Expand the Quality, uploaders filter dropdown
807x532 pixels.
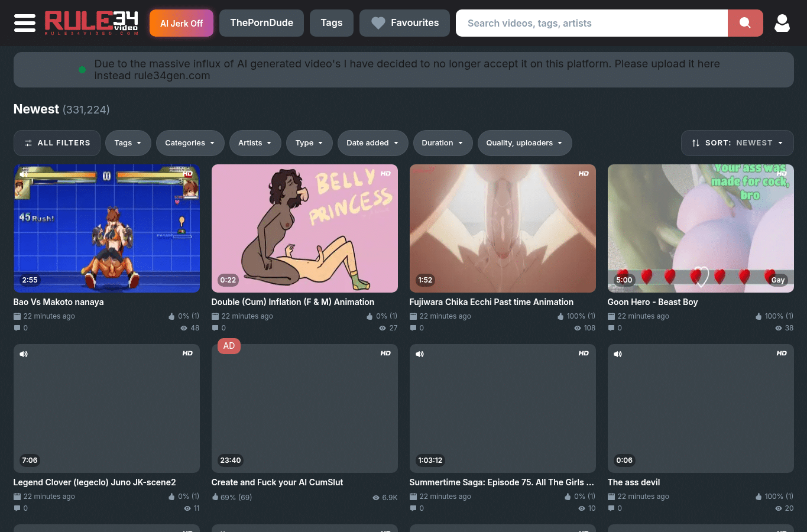click(524, 143)
